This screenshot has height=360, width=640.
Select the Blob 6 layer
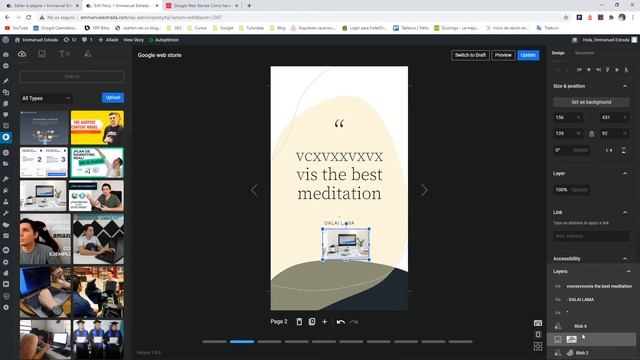point(591,326)
